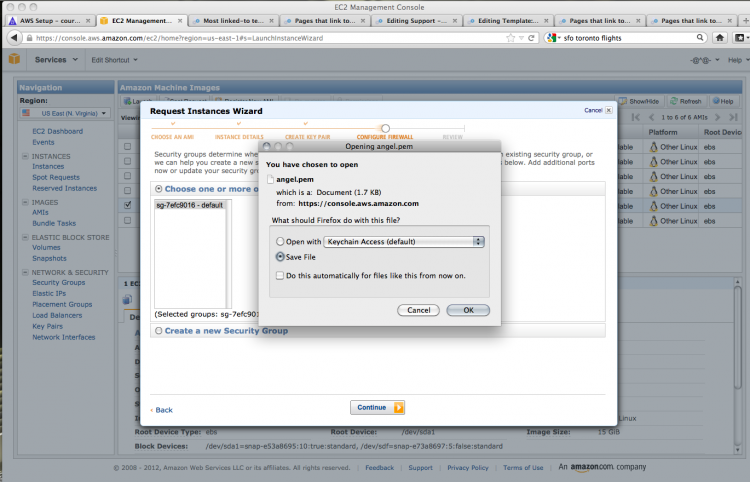Click the Continue button in the wizard
This screenshot has height=482, width=750.
377,407
